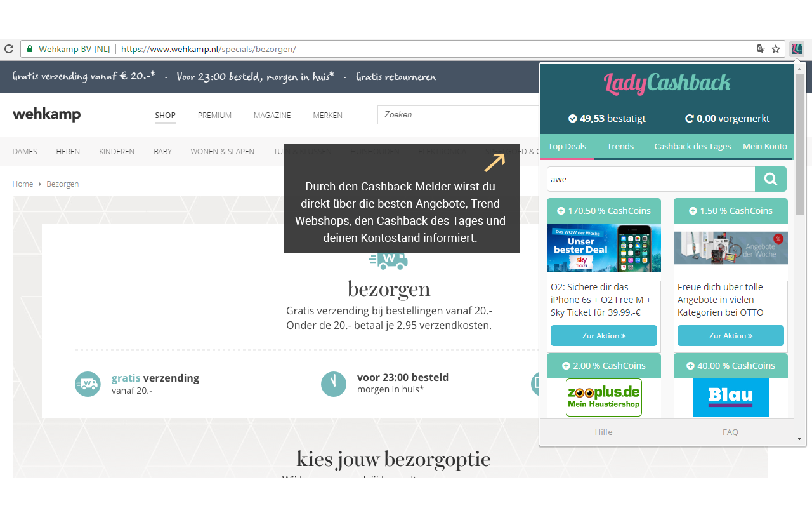Switch to the Trends tab
The image size is (812, 508).
620,146
